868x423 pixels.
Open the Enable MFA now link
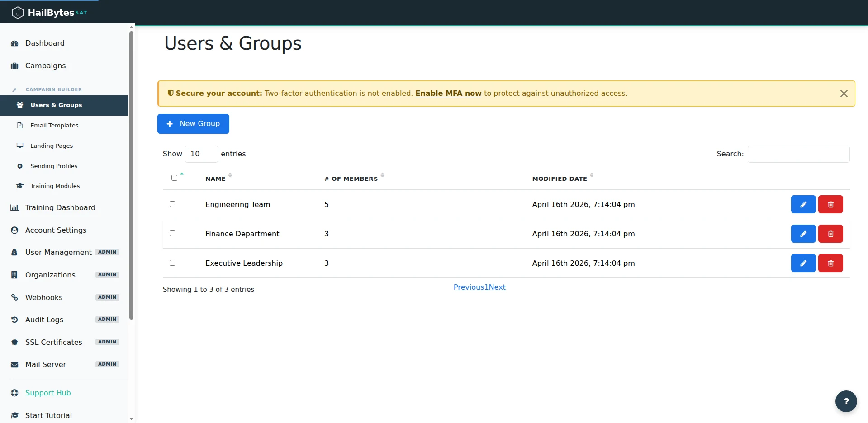pos(448,93)
